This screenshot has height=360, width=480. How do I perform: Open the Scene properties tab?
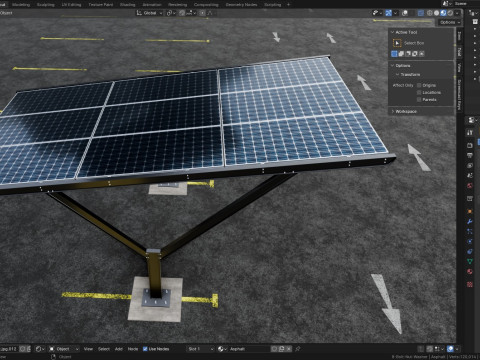pyautogui.click(x=470, y=175)
